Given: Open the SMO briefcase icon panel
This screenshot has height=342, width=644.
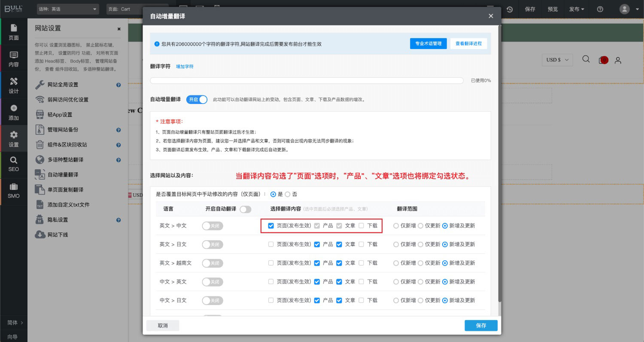Looking at the screenshot, I should (14, 190).
